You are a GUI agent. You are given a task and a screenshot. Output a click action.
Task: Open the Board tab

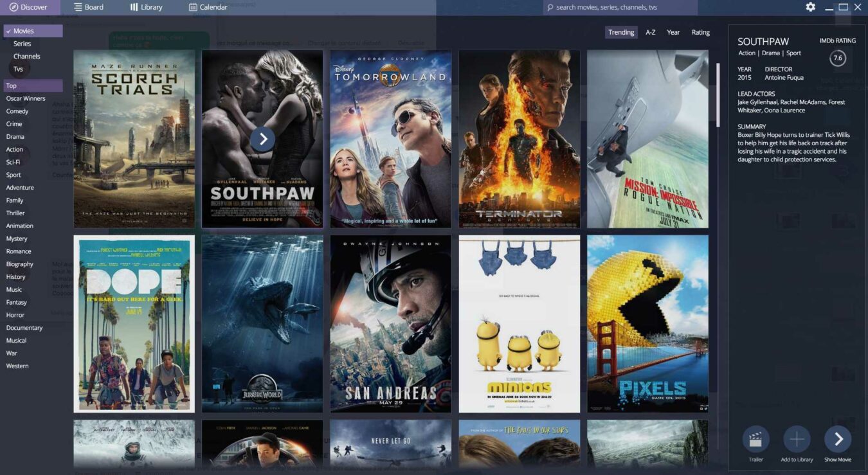[88, 8]
